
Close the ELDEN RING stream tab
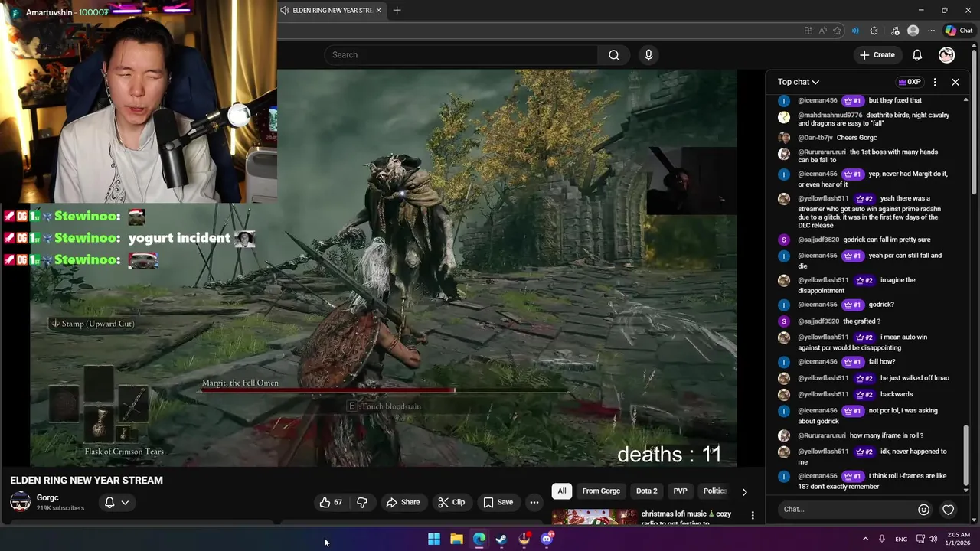point(378,11)
